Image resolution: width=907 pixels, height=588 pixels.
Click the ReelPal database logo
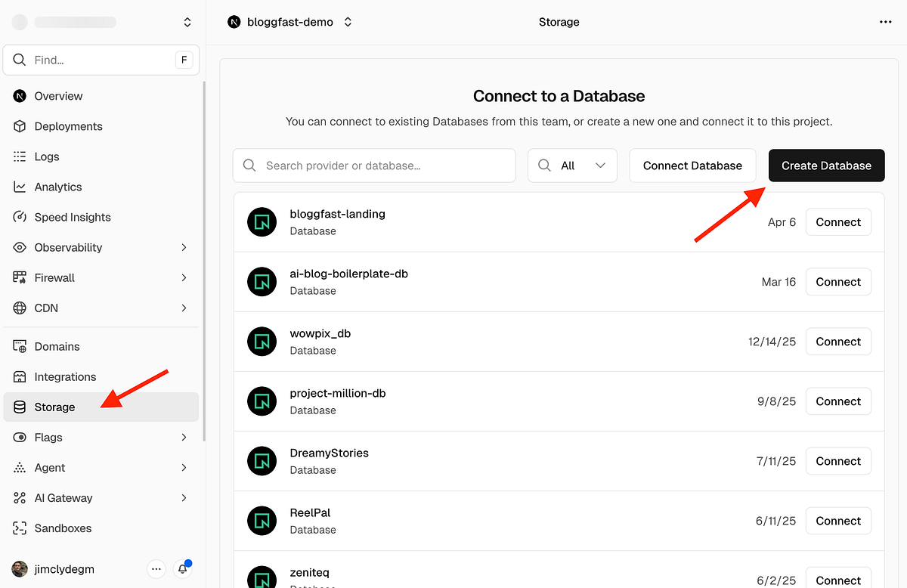pos(262,521)
